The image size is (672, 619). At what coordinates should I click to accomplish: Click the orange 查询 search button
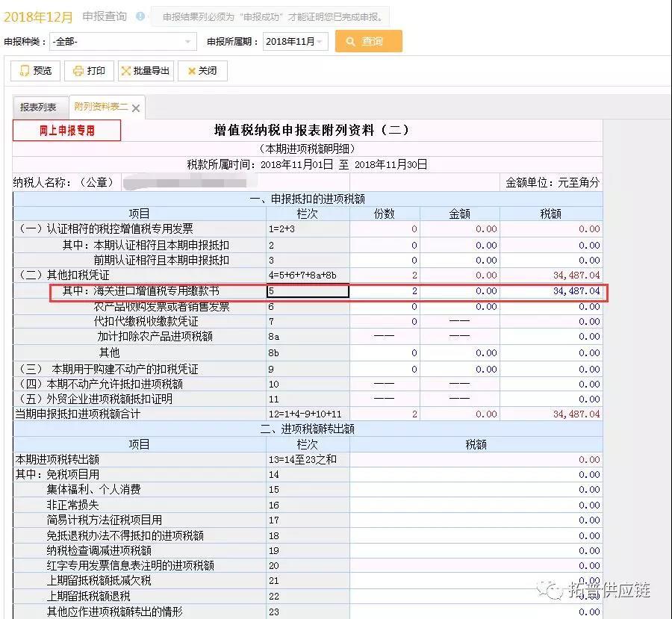(369, 41)
